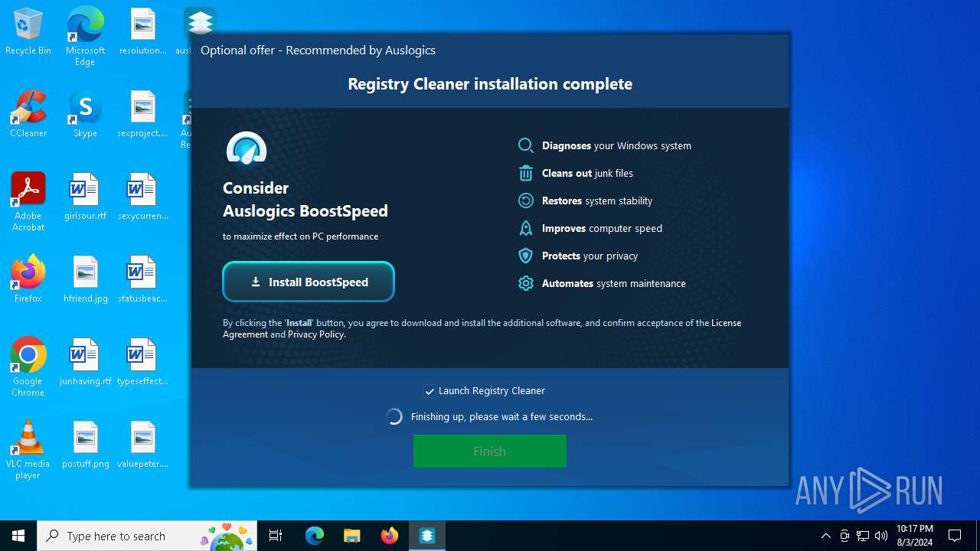Click the Windows Start button

point(18,536)
